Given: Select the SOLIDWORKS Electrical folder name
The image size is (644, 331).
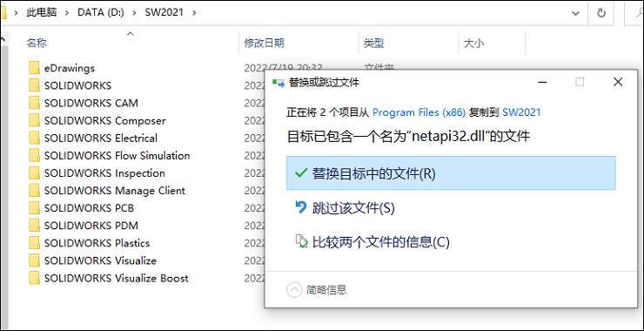Looking at the screenshot, I should pyautogui.click(x=101, y=138).
